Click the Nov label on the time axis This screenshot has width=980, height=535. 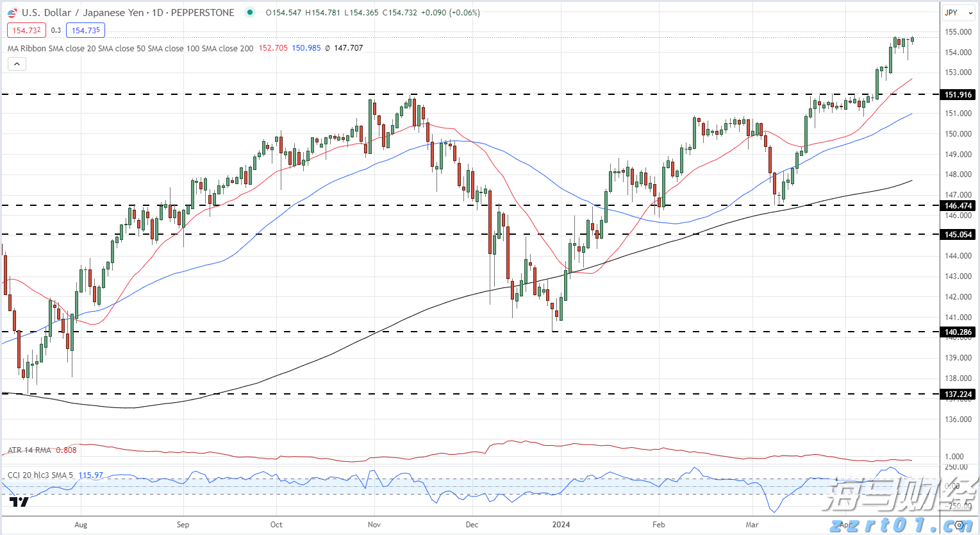coord(374,525)
